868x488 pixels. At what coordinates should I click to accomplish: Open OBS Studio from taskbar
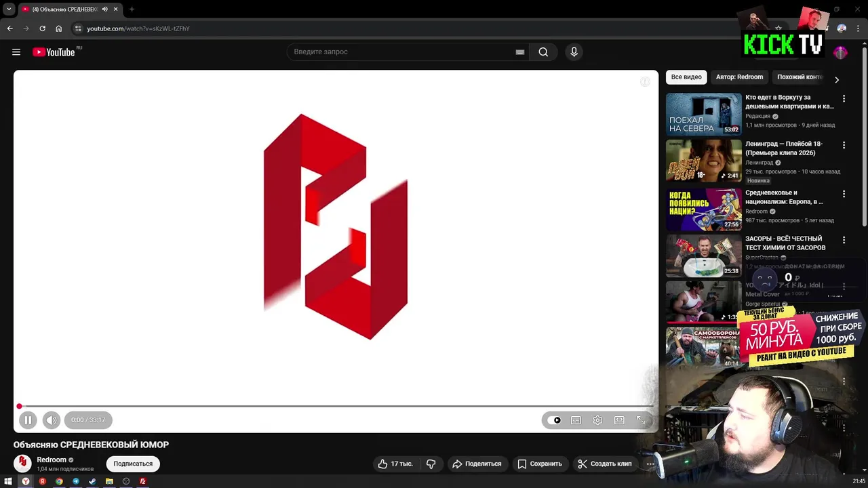click(x=126, y=481)
